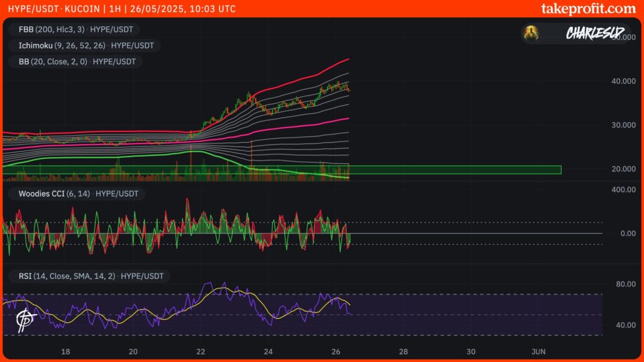Open the takeprofit.com link
The width and height of the screenshot is (644, 362).
(x=588, y=9)
